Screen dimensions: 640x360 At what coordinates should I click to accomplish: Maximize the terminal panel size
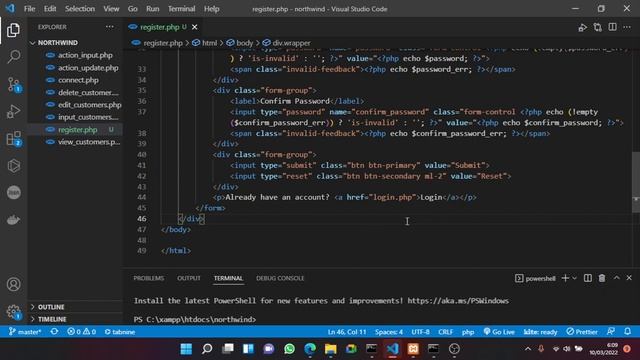pos(616,278)
